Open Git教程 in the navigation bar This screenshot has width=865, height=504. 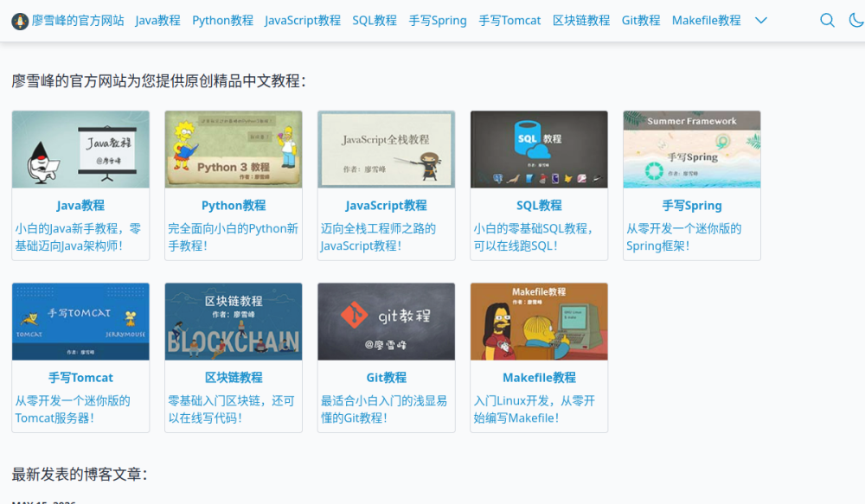point(641,21)
